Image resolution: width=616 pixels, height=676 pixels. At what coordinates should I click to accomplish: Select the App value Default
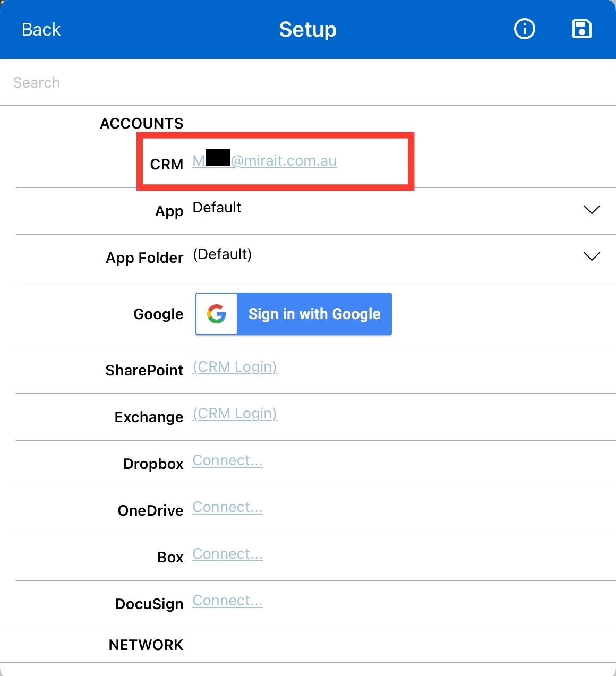pos(217,207)
